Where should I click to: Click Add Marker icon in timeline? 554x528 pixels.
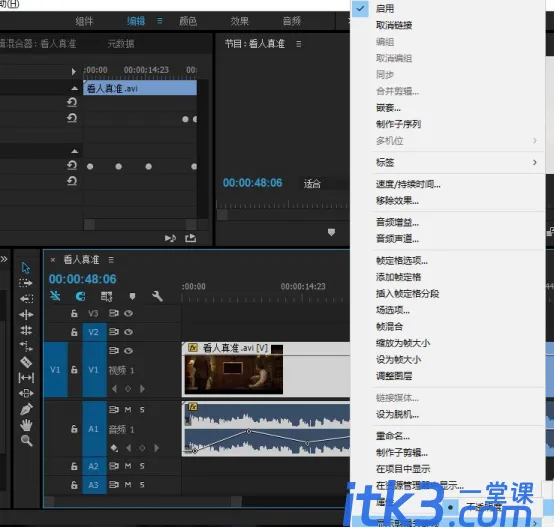click(132, 296)
